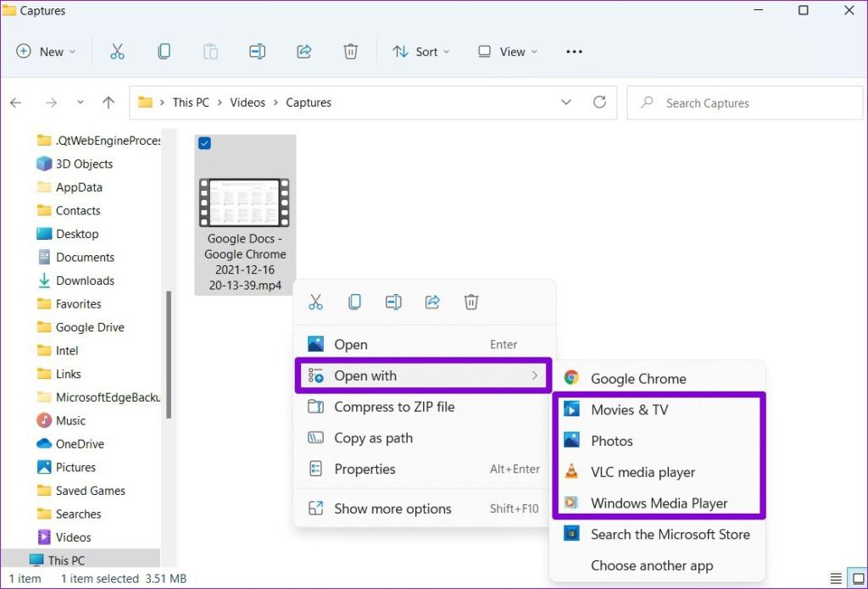This screenshot has height=589, width=868.
Task: Cut the selected video using the toolbar scissors icon
Action: pos(117,51)
